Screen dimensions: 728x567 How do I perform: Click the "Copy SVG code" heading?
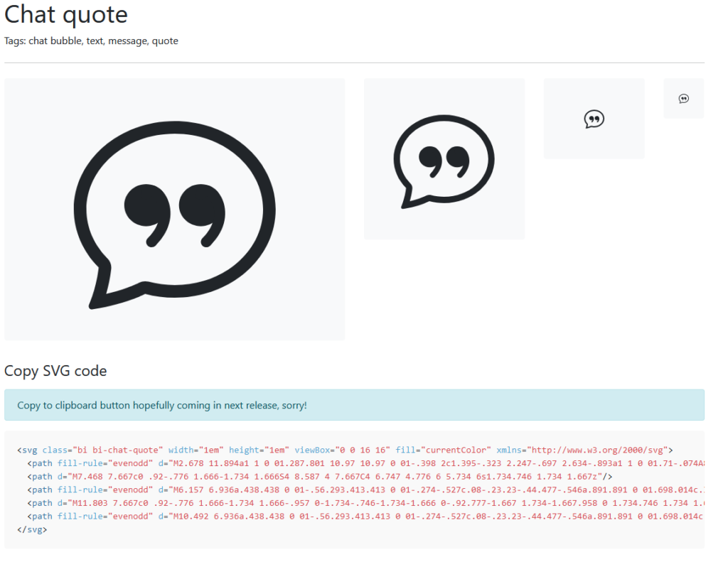[x=55, y=371]
